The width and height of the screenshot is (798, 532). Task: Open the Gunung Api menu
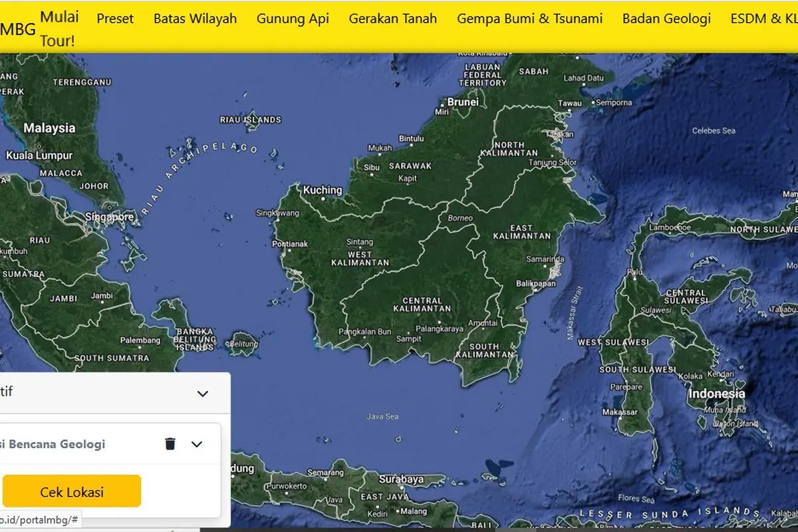click(x=293, y=19)
